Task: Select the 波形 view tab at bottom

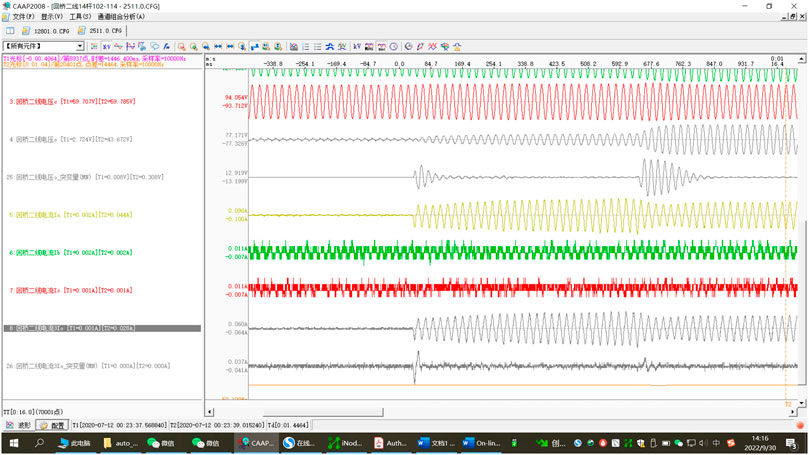Action: 19,425
